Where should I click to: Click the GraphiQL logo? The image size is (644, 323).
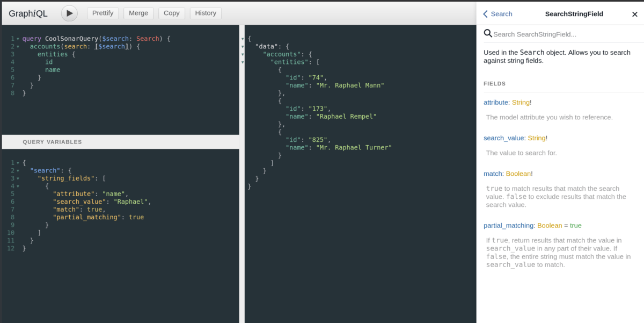28,13
